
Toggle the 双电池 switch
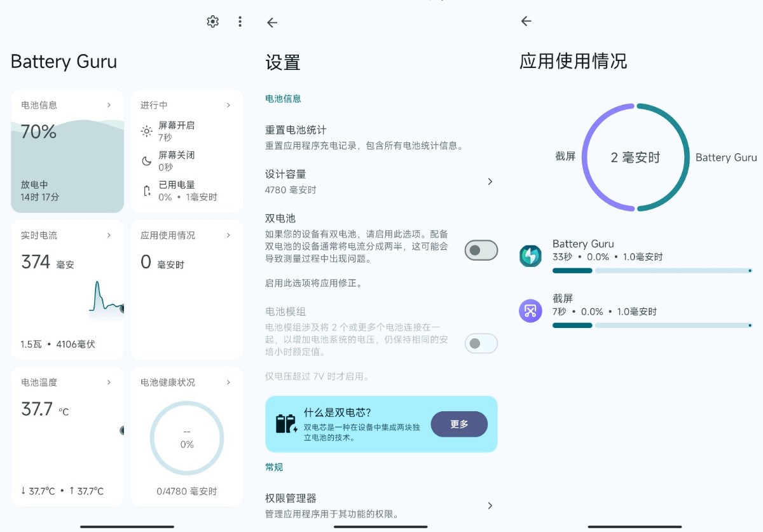pyautogui.click(x=481, y=250)
